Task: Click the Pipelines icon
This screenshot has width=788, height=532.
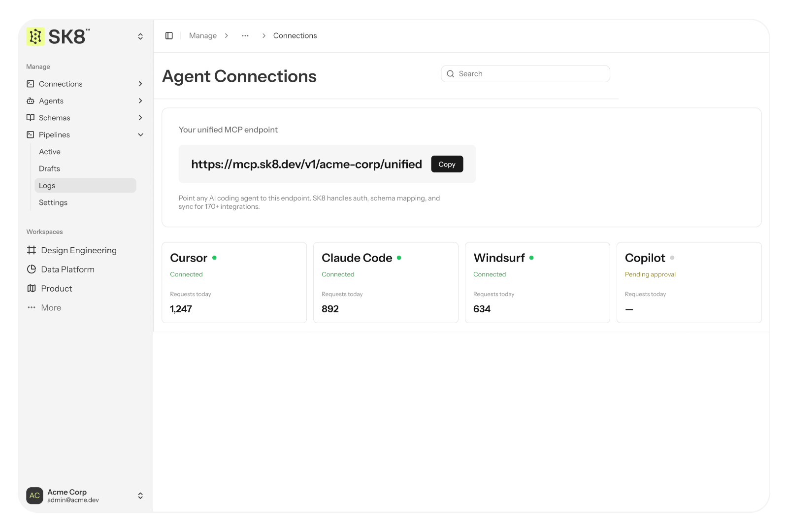Action: coord(30,134)
